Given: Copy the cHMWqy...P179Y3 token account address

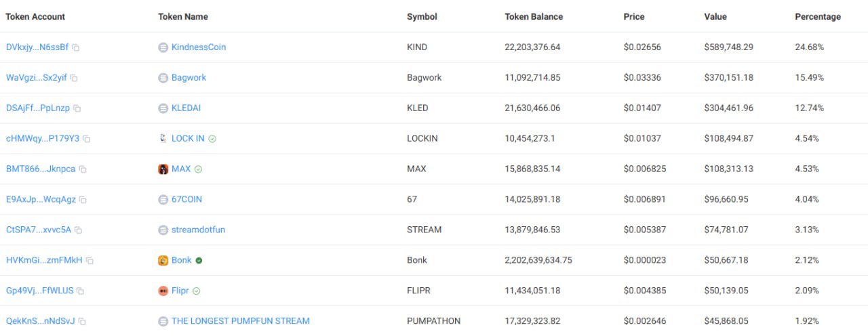Looking at the screenshot, I should (87, 139).
